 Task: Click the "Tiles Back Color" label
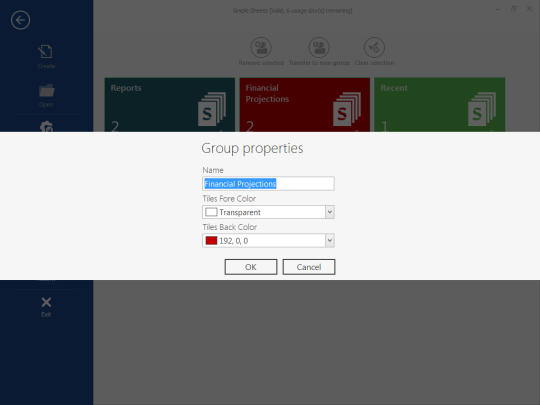click(230, 227)
